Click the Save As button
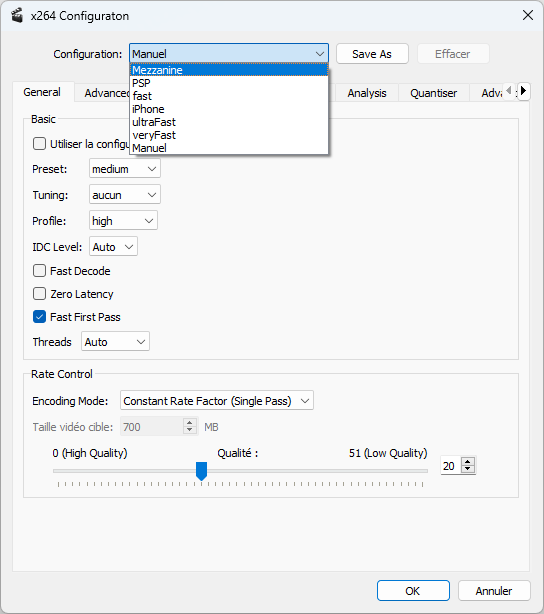Viewport: 544px width, 614px height. (x=372, y=54)
